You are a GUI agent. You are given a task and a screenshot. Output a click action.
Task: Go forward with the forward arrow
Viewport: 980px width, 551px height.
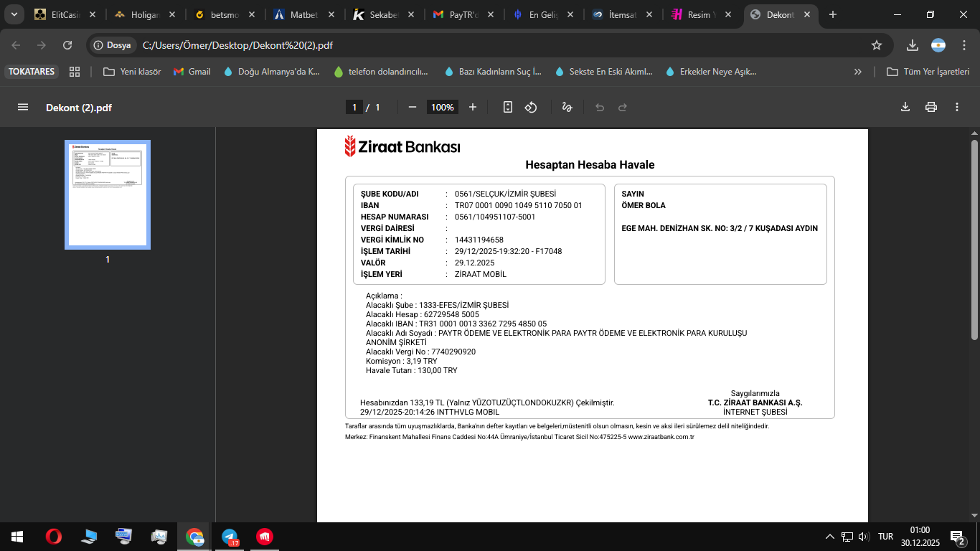click(x=42, y=45)
